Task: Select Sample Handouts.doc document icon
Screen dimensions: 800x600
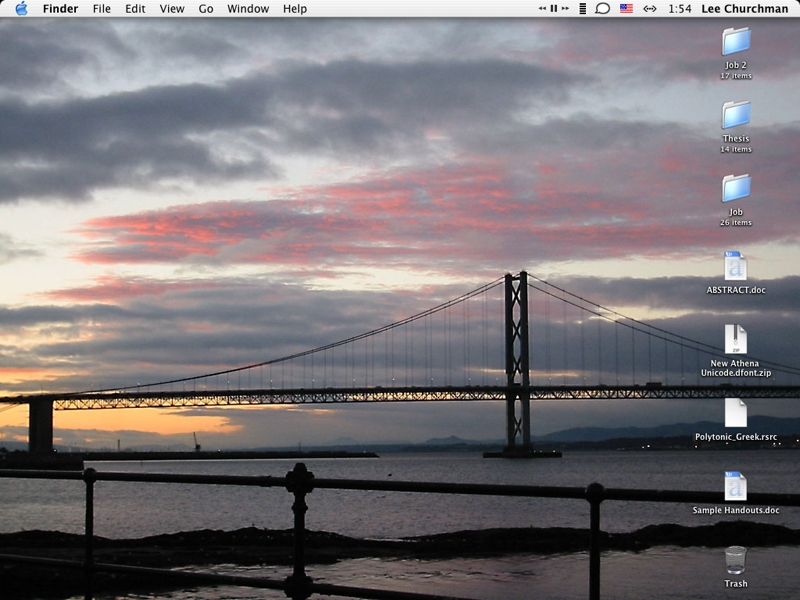Action: coord(736,486)
